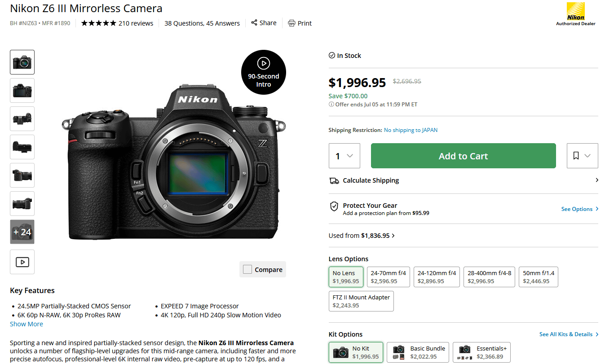
Task: Click the offer info icon near Offer ends
Action: pyautogui.click(x=331, y=105)
